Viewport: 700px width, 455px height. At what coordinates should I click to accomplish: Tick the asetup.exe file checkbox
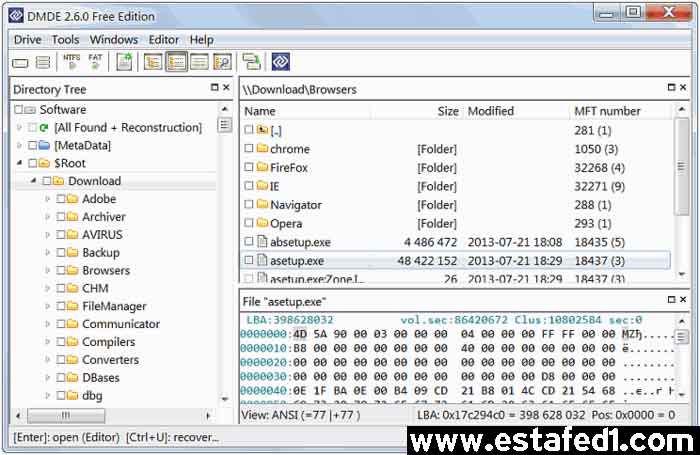[x=250, y=261]
